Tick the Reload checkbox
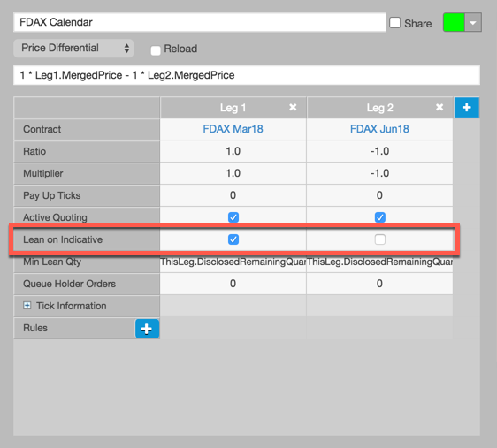This screenshot has width=497, height=448. (156, 50)
